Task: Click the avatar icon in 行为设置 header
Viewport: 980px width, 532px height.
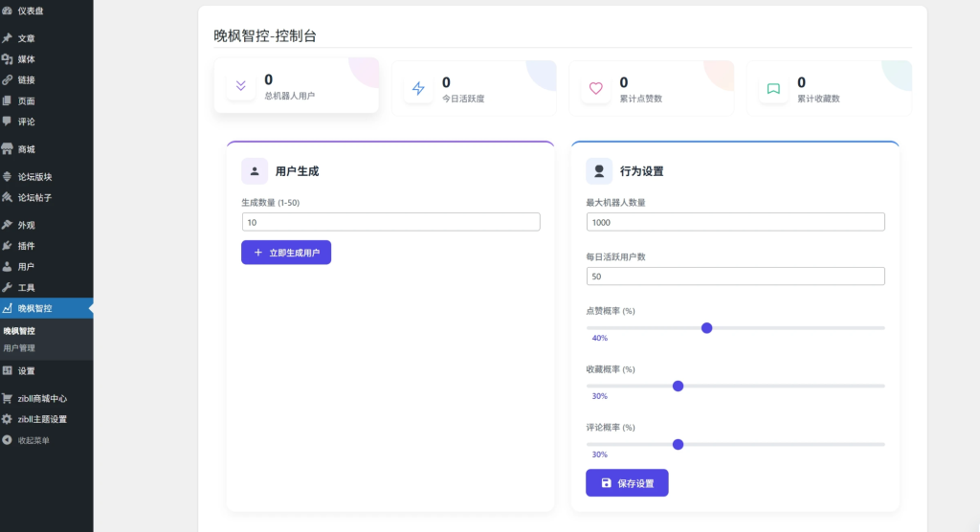Action: point(599,171)
